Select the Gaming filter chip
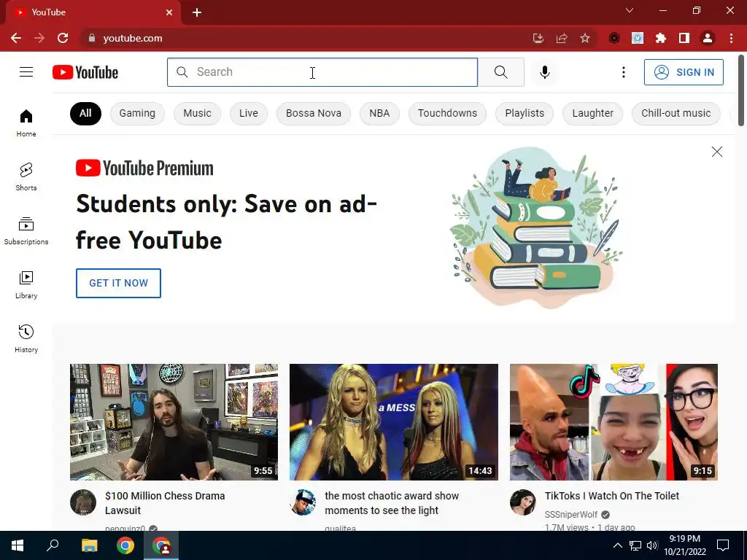This screenshot has height=560, width=747. (137, 113)
